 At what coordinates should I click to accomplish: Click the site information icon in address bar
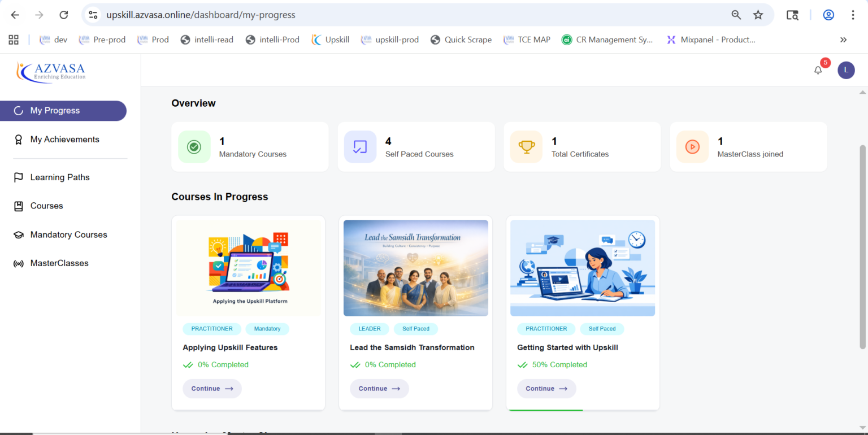93,15
